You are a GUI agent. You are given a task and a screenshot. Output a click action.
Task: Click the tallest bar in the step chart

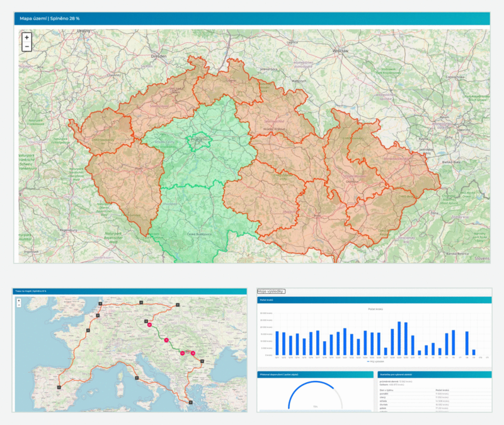(399, 338)
